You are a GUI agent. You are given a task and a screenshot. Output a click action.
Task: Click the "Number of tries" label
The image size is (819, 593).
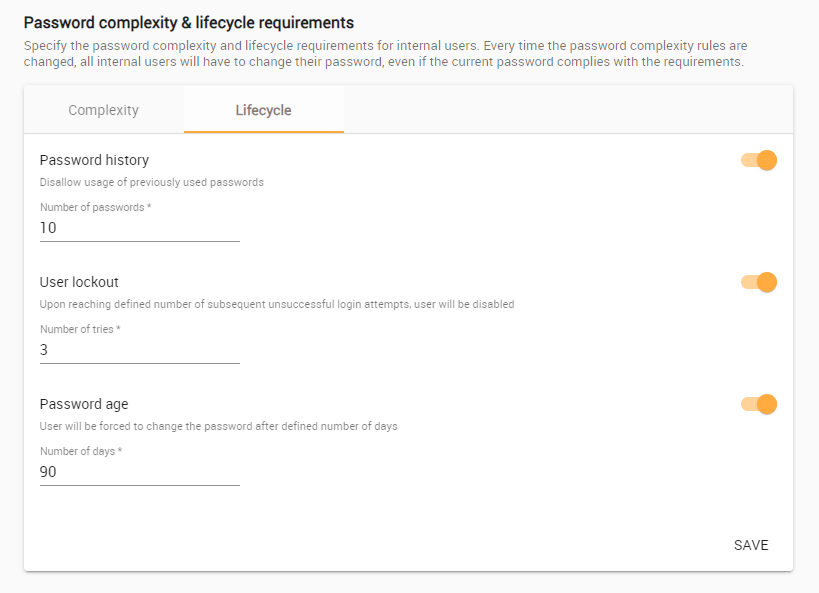pyautogui.click(x=80, y=329)
